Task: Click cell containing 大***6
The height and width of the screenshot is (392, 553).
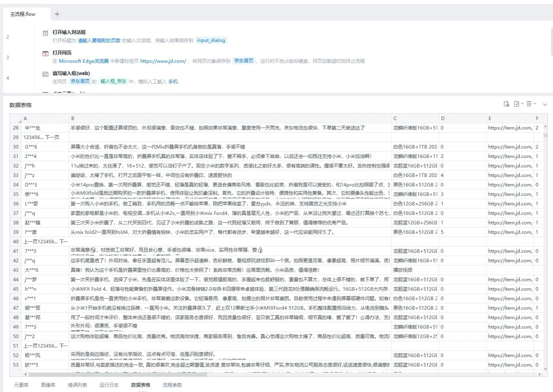Action: point(45,270)
